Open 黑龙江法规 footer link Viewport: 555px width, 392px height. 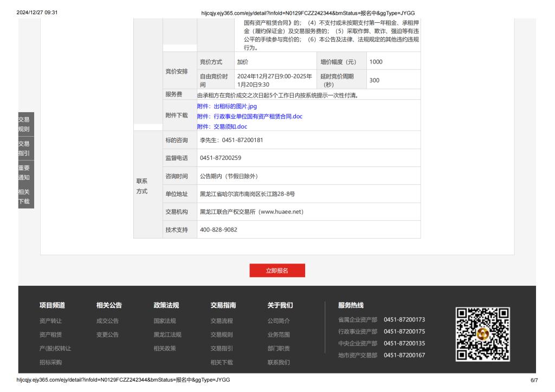[167, 335]
